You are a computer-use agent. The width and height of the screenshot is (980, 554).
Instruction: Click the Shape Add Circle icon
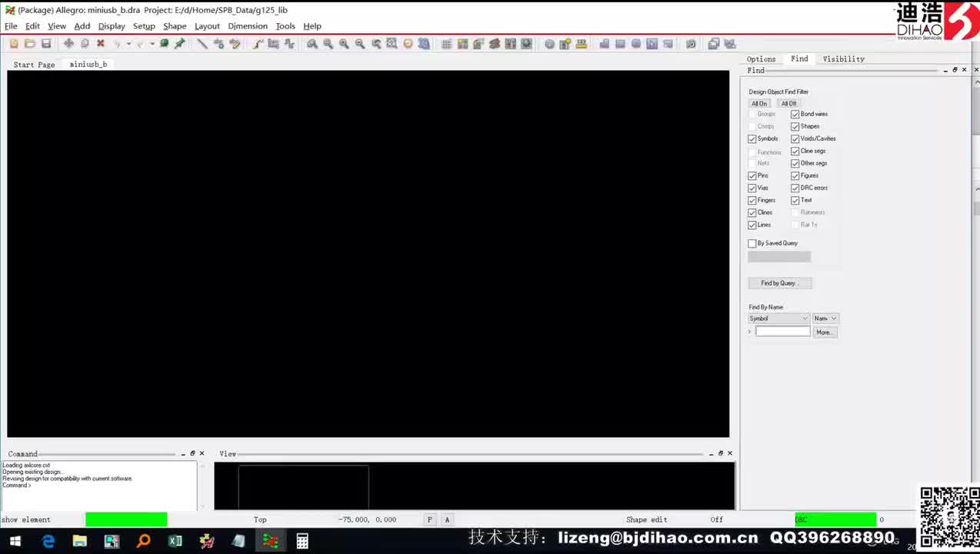tap(636, 44)
